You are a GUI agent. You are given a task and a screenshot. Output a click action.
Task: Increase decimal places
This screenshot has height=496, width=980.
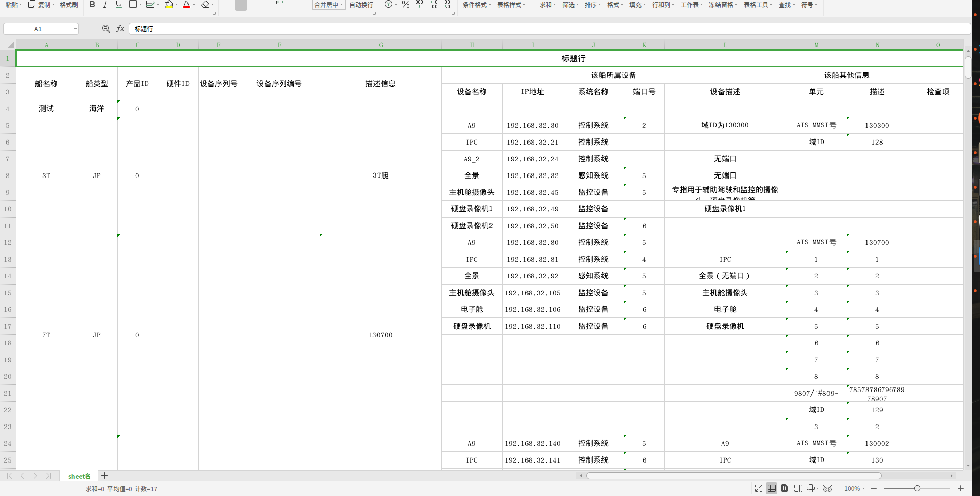coord(434,4)
